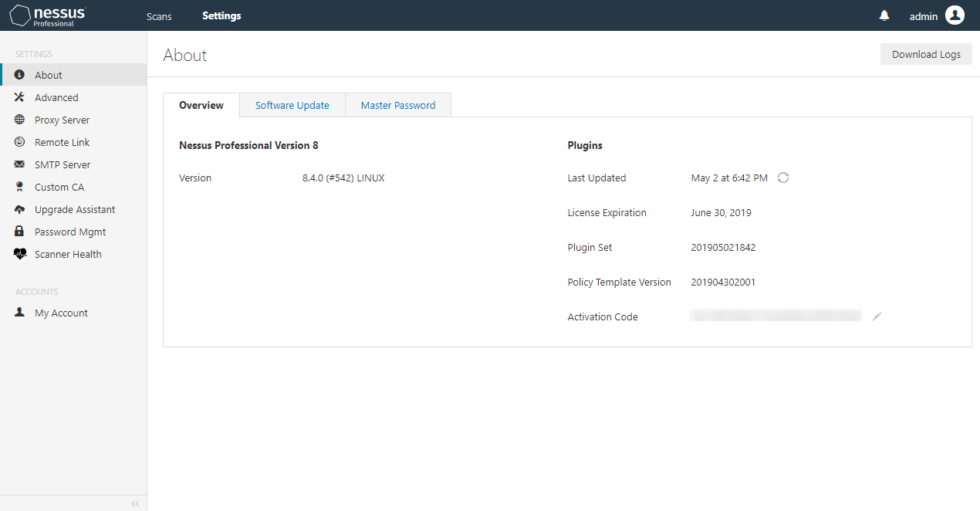Edit activation code using pencil icon
Image resolution: width=980 pixels, height=511 pixels.
pos(877,316)
